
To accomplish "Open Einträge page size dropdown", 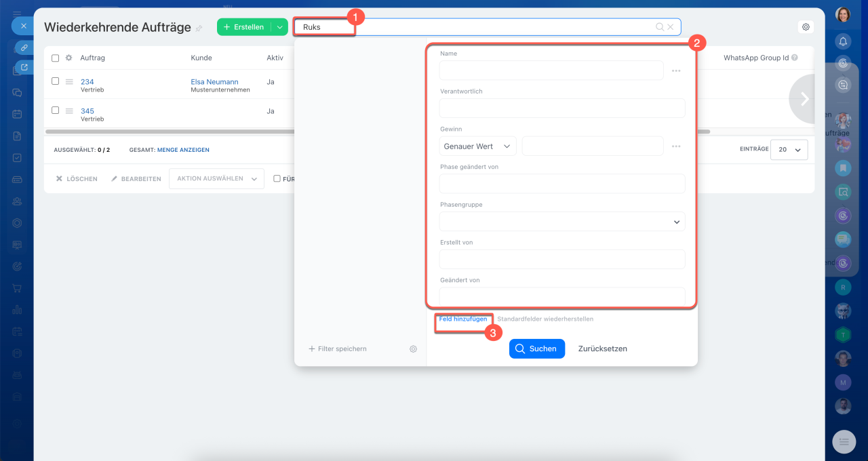I will click(x=789, y=150).
